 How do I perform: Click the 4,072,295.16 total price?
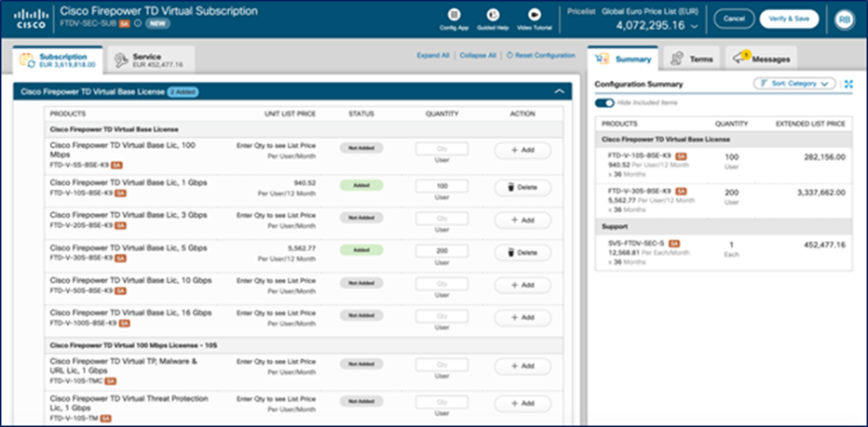650,25
